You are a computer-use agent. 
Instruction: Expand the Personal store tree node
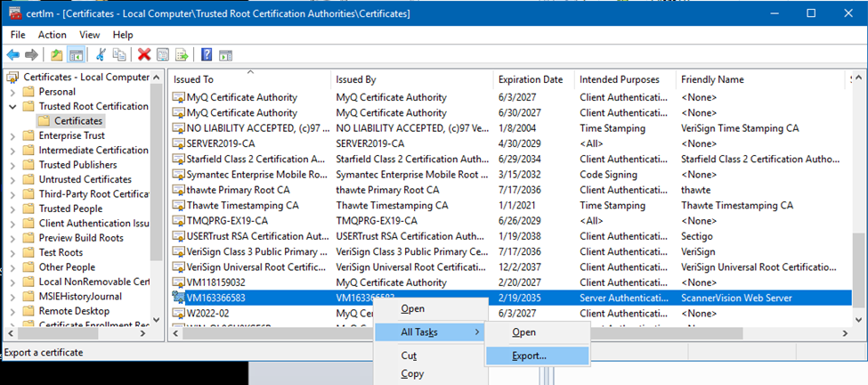click(x=12, y=92)
